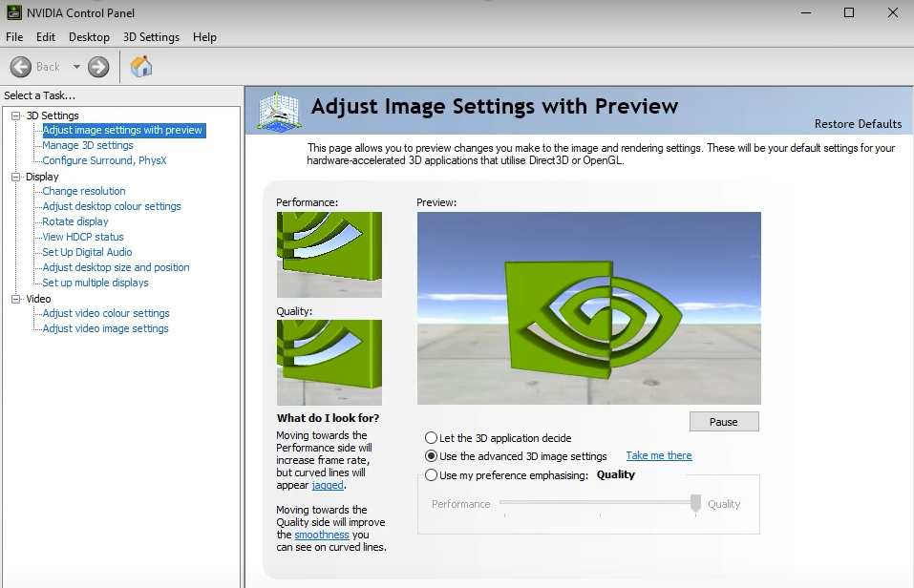Viewport: 914px width, 588px height.
Task: Click the Back arrow icon
Action: click(x=20, y=67)
